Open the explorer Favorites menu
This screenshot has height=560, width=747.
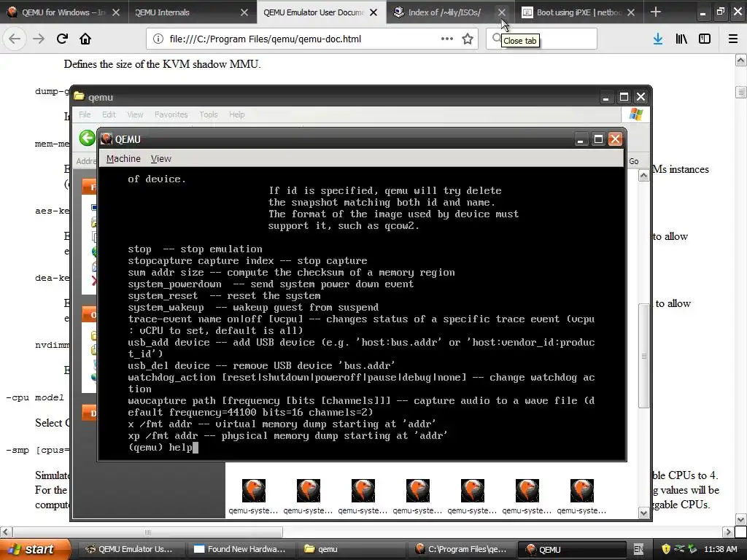pos(171,114)
